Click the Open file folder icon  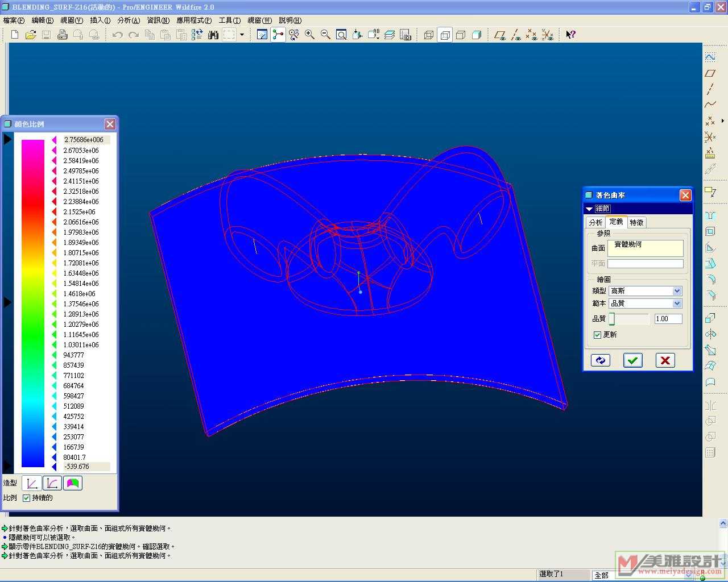pos(31,35)
